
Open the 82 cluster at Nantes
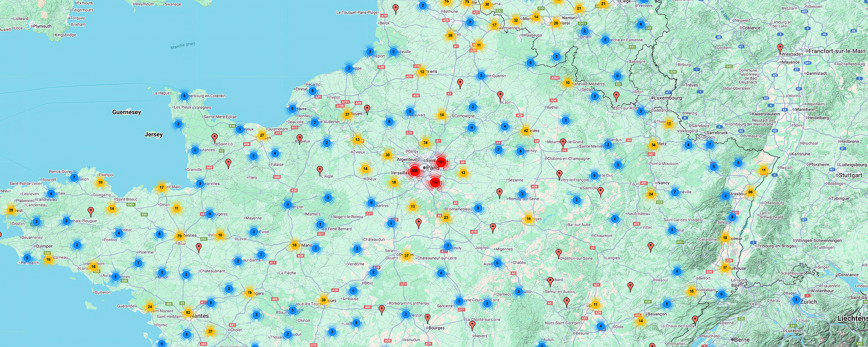coord(188,312)
